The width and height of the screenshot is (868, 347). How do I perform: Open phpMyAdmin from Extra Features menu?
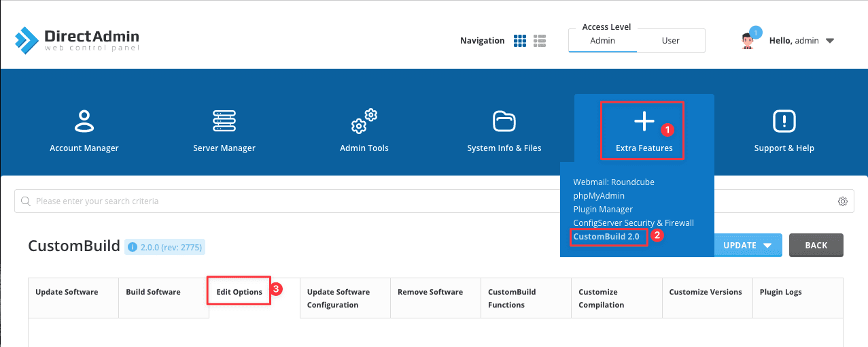pyautogui.click(x=598, y=196)
